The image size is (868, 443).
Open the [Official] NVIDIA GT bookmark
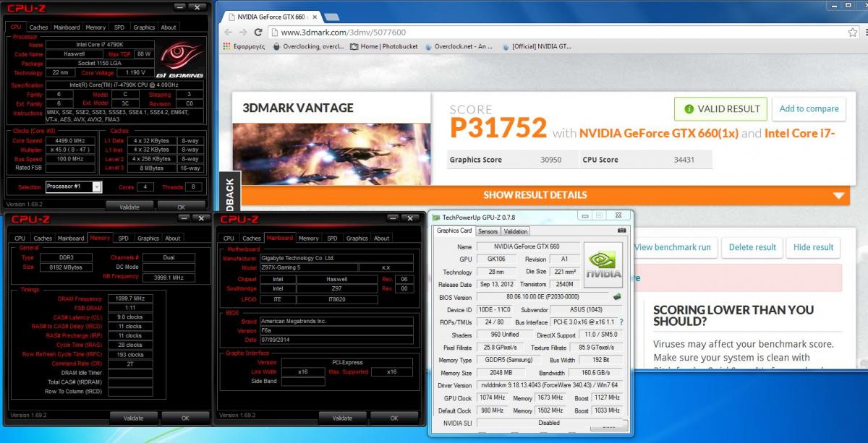[x=536, y=47]
